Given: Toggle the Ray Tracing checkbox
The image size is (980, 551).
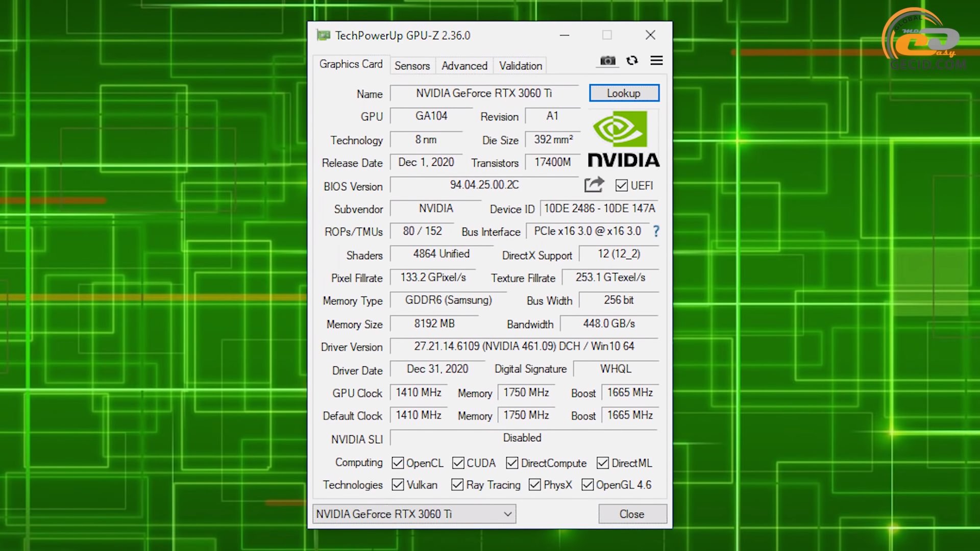Looking at the screenshot, I should 457,485.
